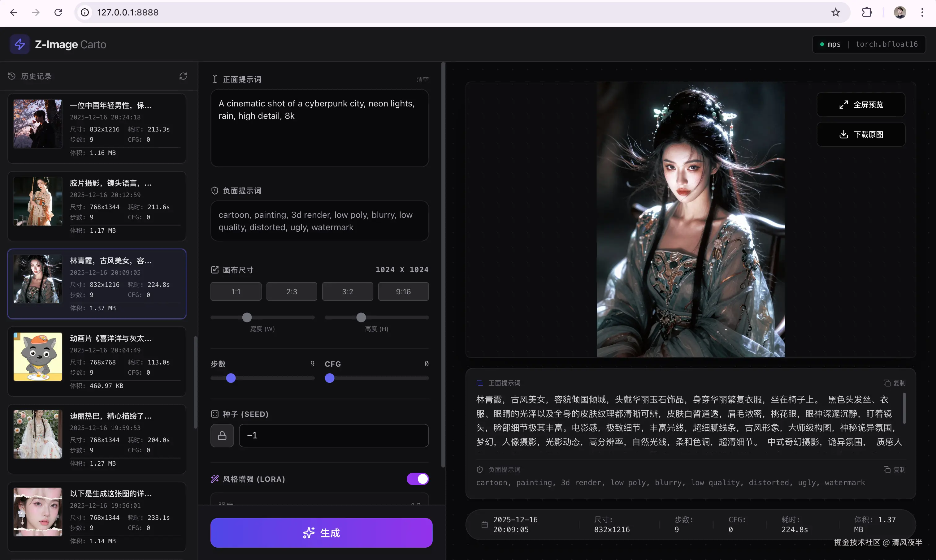Disable the LORA style enhancement toggle
936x560 pixels.
(418, 479)
